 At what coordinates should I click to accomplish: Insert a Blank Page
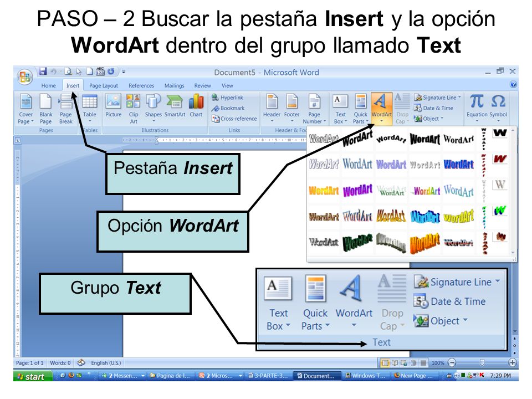point(46,109)
